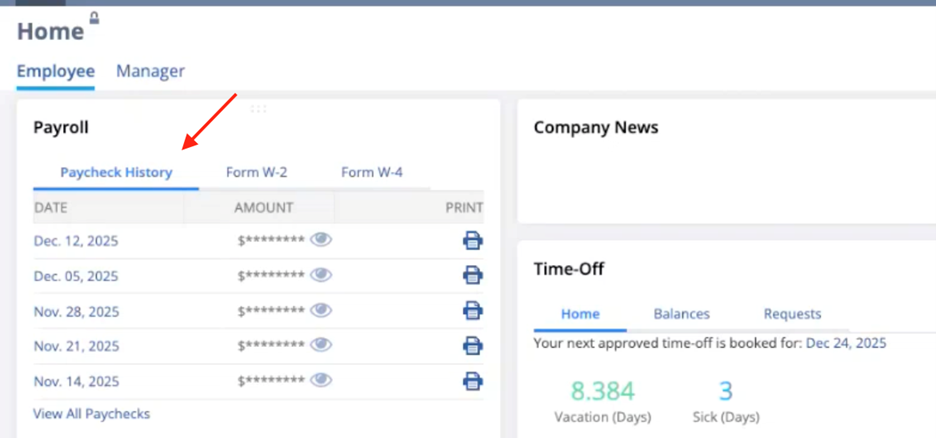Print the Dec. 05, 2025 paycheck
Image resolution: width=936 pixels, height=438 pixels.
tap(472, 276)
